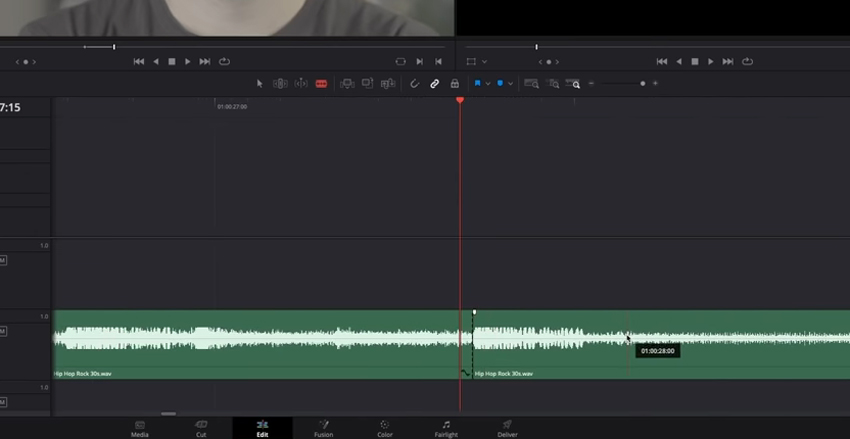Toggle the Linked Selection chain icon

coord(434,84)
